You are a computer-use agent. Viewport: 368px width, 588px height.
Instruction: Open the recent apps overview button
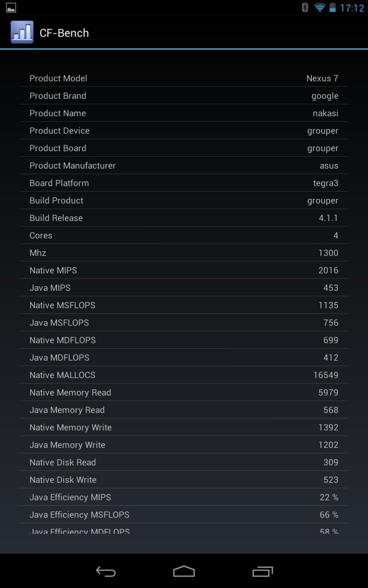tap(263, 571)
